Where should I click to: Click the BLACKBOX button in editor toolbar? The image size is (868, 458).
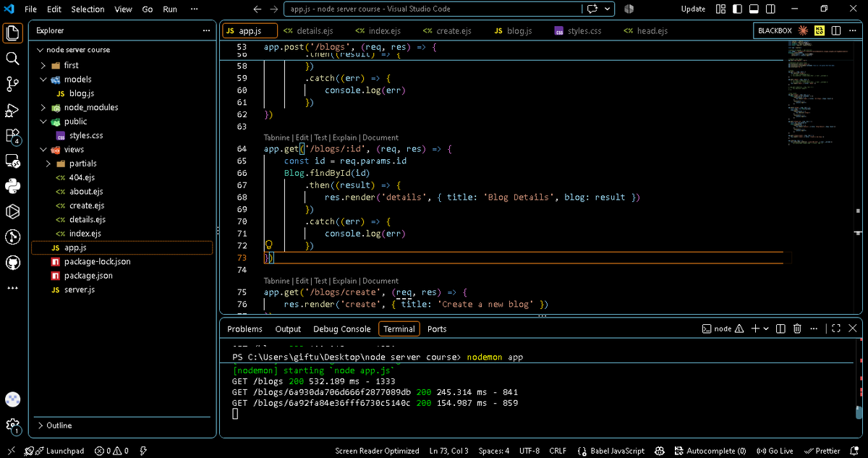click(775, 30)
